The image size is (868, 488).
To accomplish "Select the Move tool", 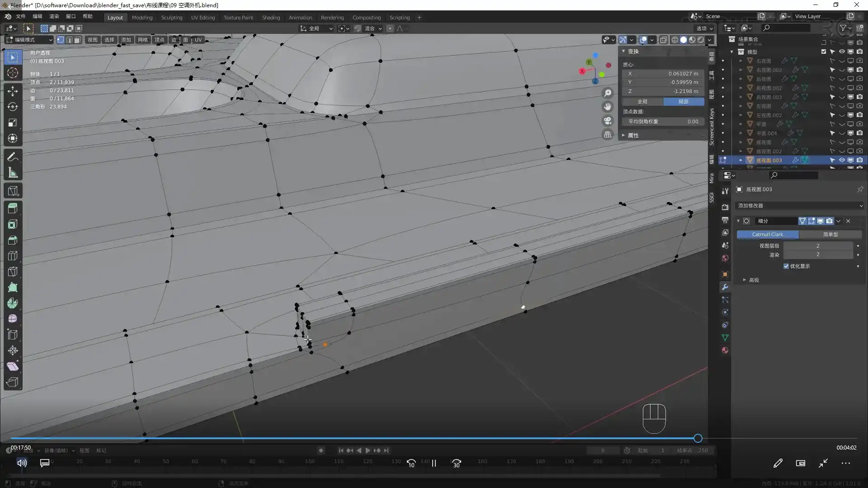I will coord(12,91).
